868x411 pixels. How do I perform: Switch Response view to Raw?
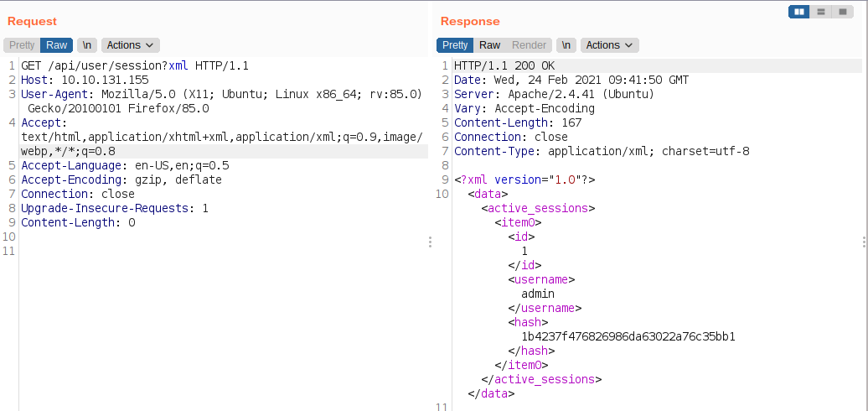click(490, 45)
